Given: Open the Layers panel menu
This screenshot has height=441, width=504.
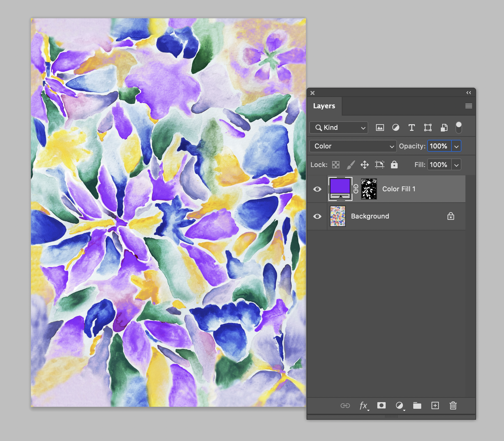Looking at the screenshot, I should pos(468,106).
